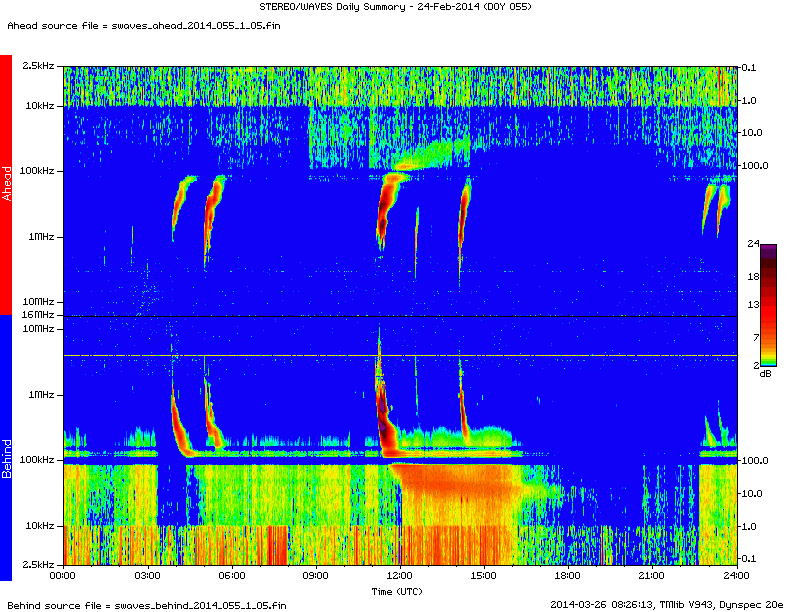Click the blue Behind side label
Image resolution: width=792 pixels, height=612 pixels.
6,447
